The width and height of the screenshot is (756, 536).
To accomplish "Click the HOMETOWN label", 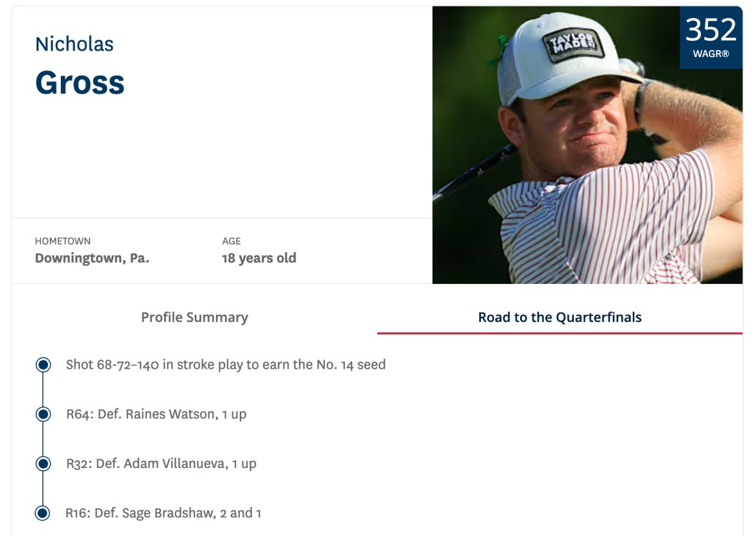I will pos(63,241).
